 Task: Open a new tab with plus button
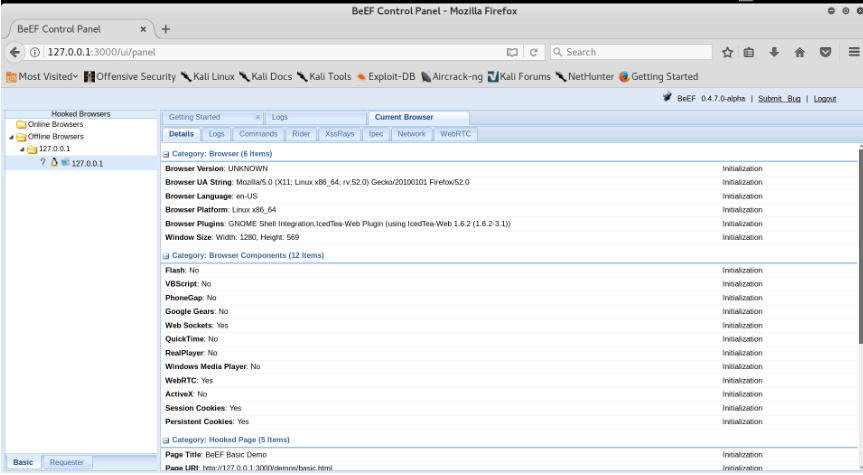coord(166,29)
